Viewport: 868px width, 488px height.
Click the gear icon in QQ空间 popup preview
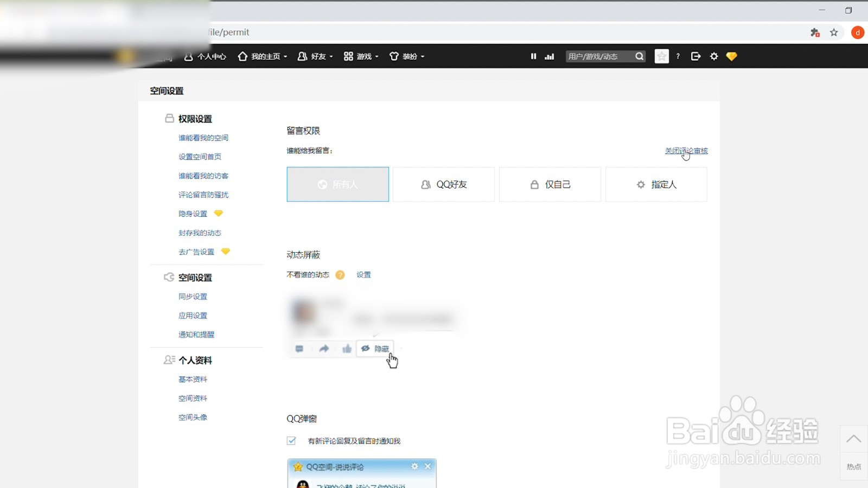(415, 466)
